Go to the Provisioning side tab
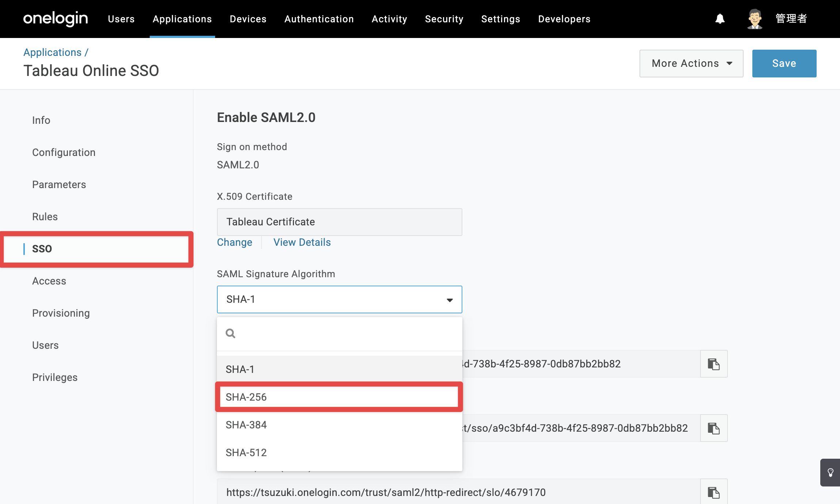Viewport: 840px width, 504px height. point(61,313)
